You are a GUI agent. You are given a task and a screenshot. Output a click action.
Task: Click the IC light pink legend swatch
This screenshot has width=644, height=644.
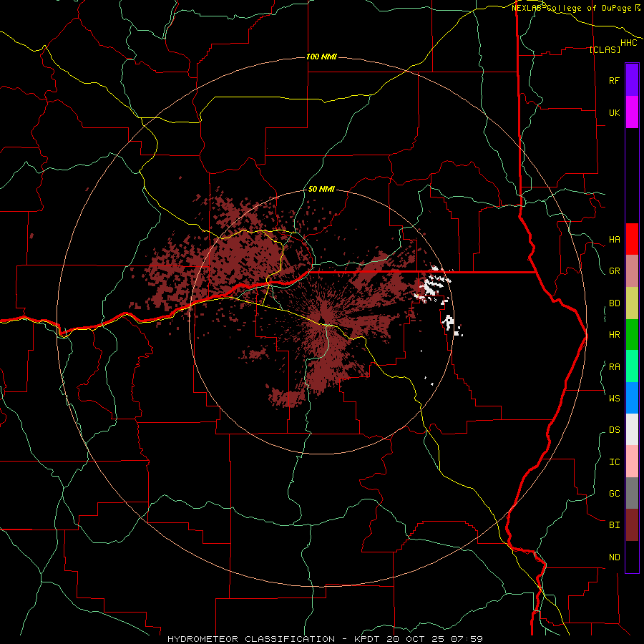point(632,462)
